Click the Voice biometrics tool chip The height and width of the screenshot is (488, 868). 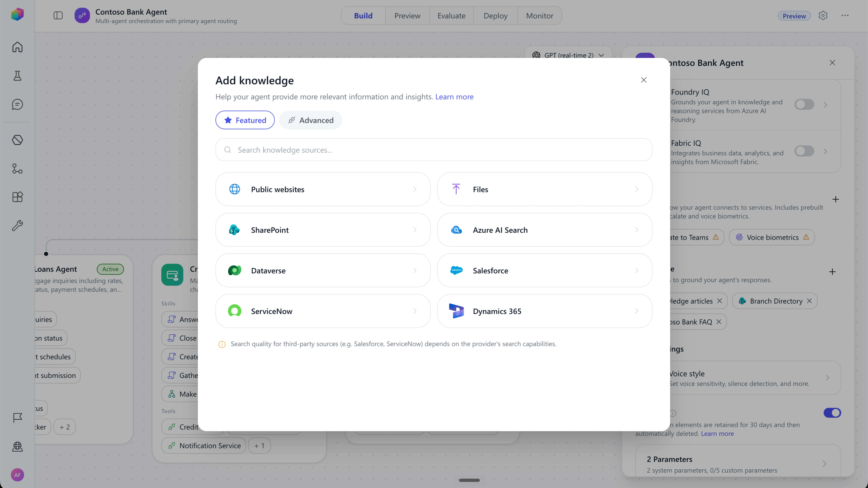click(x=772, y=237)
